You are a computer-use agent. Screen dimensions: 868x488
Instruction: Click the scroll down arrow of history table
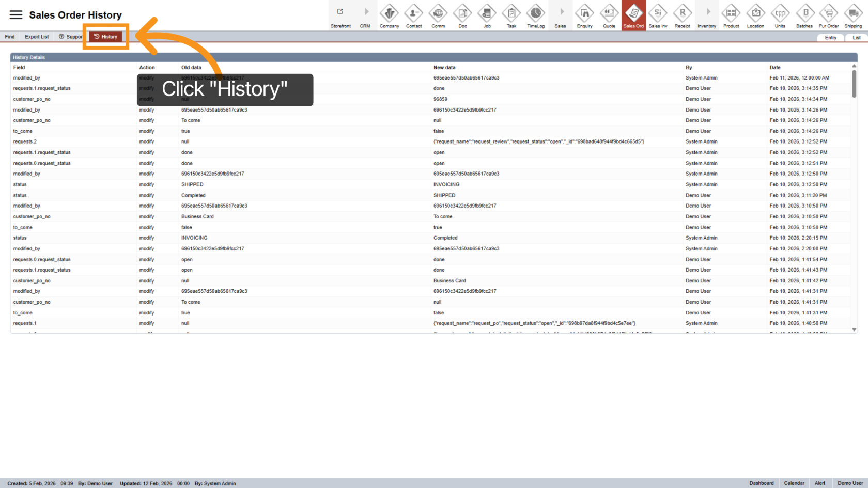tap(854, 329)
